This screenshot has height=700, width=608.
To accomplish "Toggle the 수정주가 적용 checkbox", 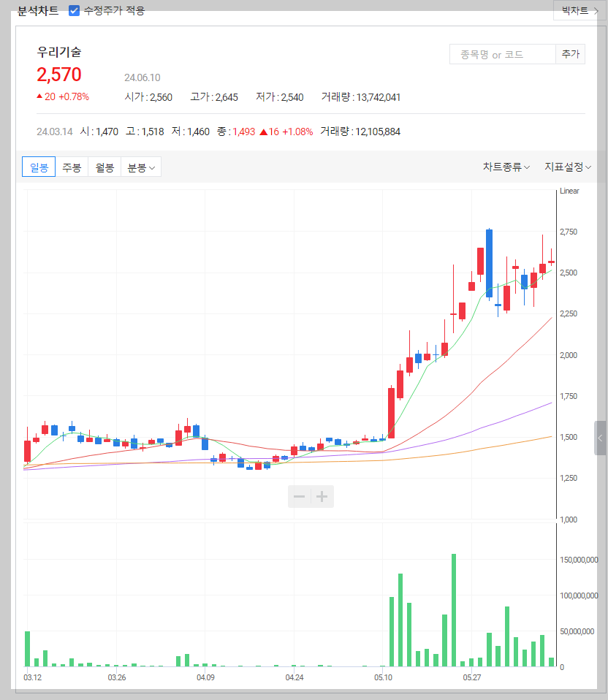I will coord(74,10).
